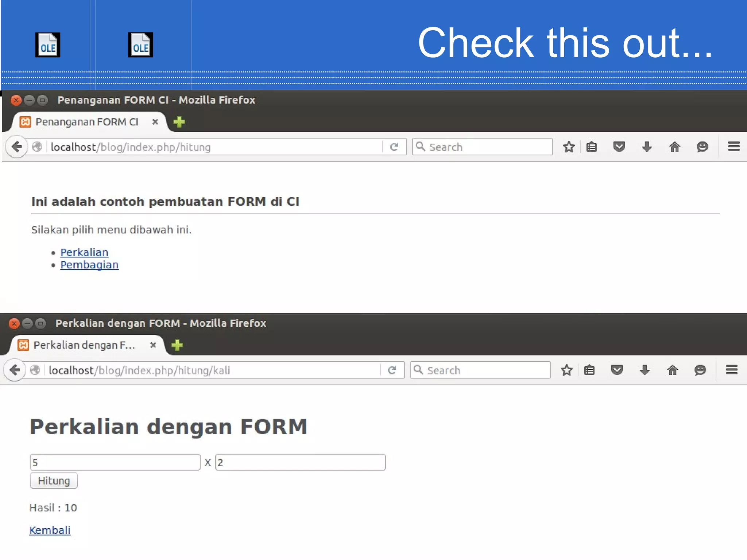Image resolution: width=747 pixels, height=560 pixels.
Task: Bookmark page with star in upper window
Action: coord(569,147)
